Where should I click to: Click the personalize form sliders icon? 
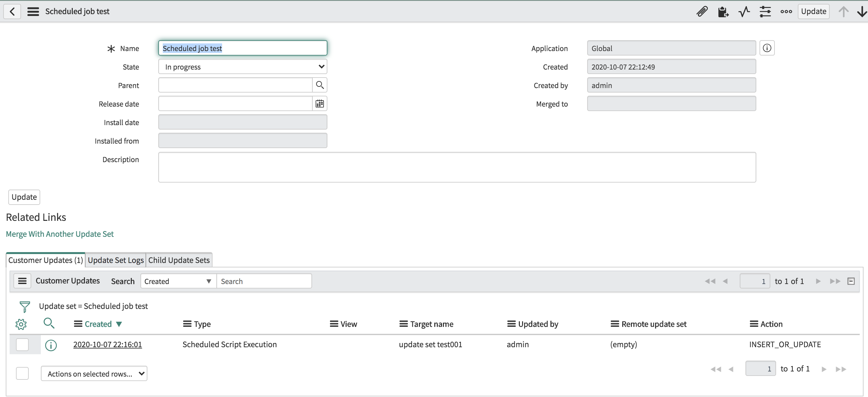pyautogui.click(x=765, y=11)
